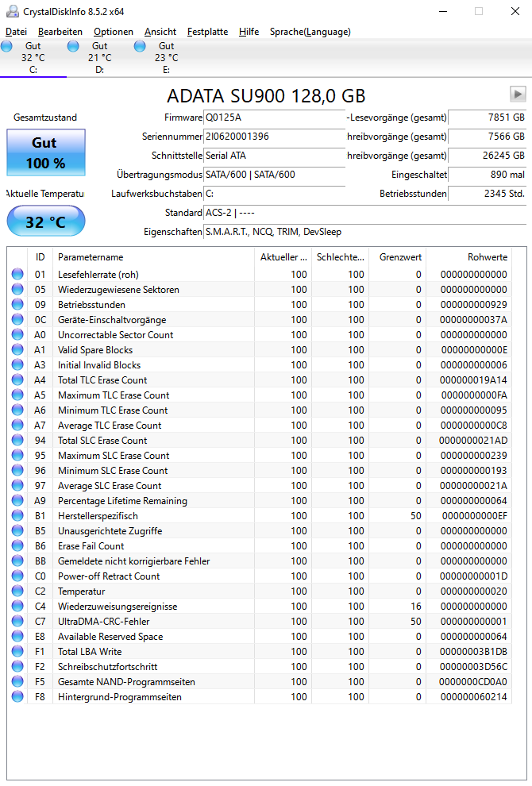Select the Gut 23 °C E: disk entry
This screenshot has width=532, height=786.
(167, 58)
